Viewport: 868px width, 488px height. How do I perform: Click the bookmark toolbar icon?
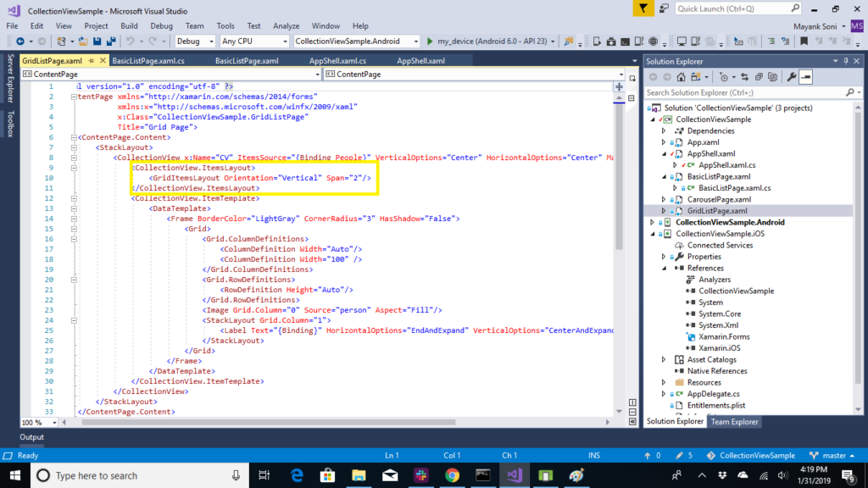(x=804, y=42)
